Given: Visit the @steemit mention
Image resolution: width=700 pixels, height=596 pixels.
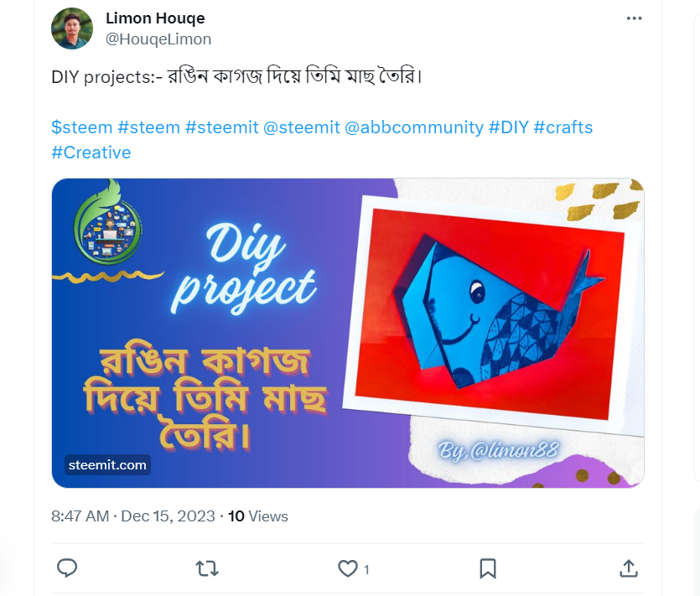Looking at the screenshot, I should click(302, 127).
